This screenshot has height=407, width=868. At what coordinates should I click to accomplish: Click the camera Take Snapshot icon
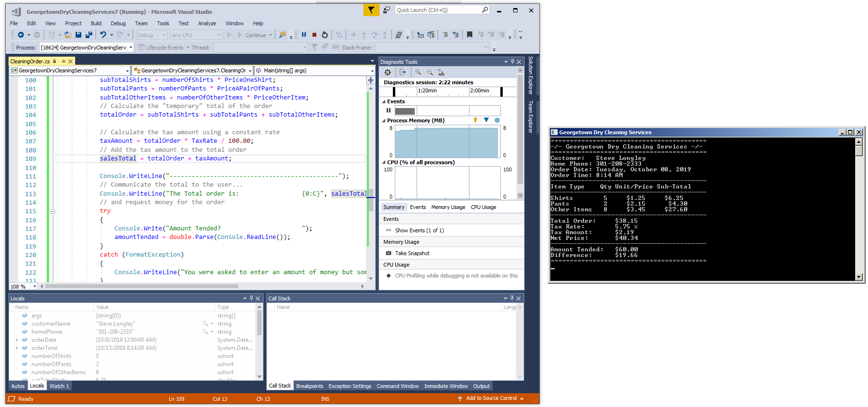pos(389,253)
